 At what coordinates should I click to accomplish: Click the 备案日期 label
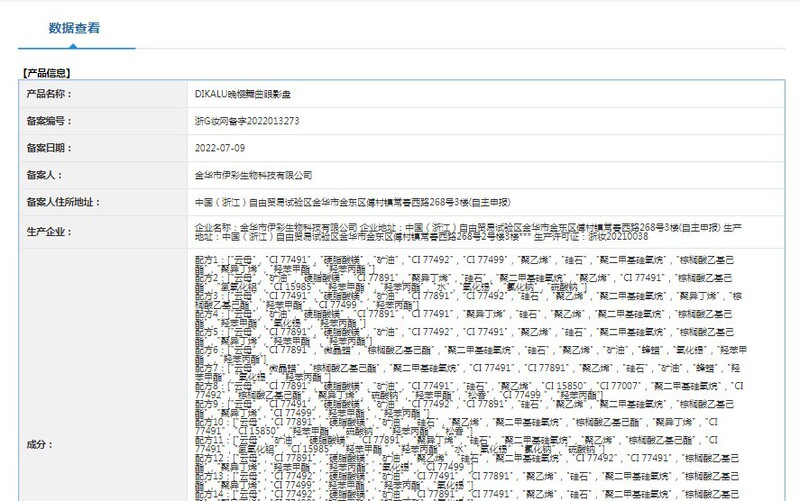pos(49,148)
